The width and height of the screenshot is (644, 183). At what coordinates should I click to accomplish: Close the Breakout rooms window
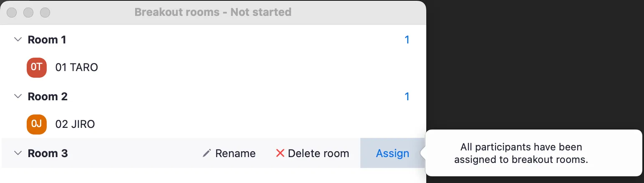[x=12, y=13]
